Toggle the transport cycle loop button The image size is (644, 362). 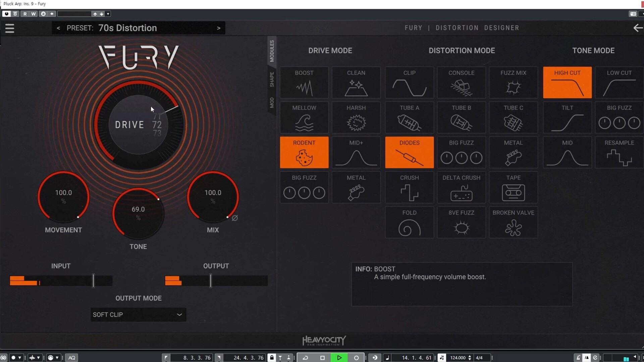click(305, 358)
